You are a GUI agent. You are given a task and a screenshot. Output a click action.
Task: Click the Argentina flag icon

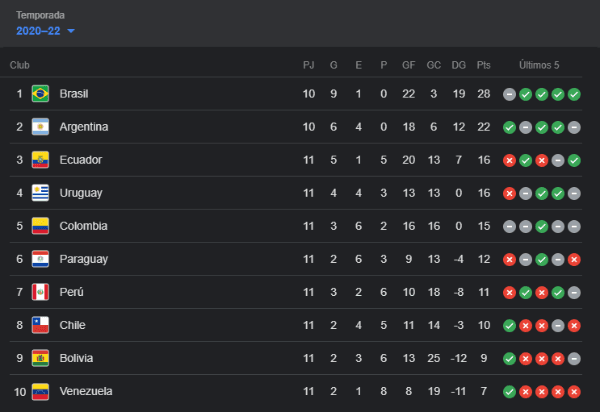tap(40, 127)
